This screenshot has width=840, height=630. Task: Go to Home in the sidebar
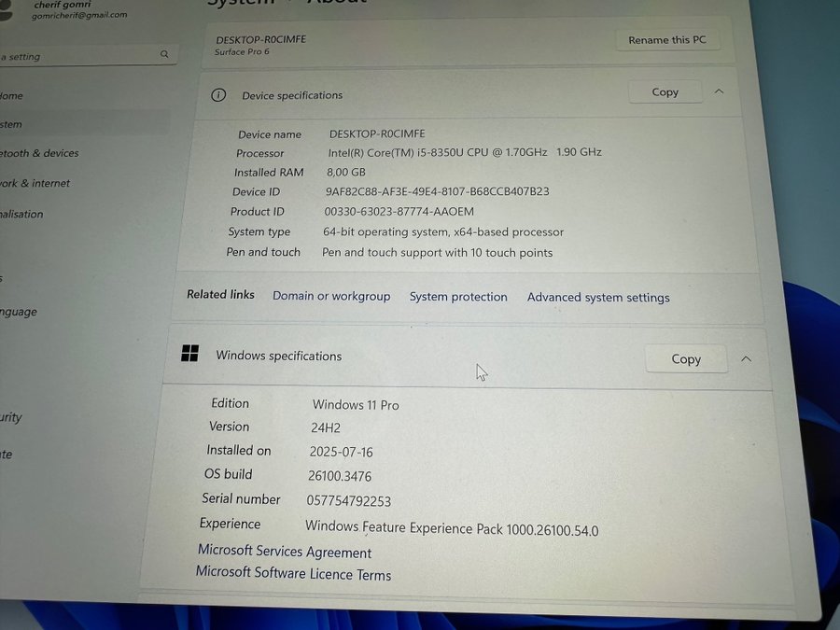pyautogui.click(x=12, y=96)
